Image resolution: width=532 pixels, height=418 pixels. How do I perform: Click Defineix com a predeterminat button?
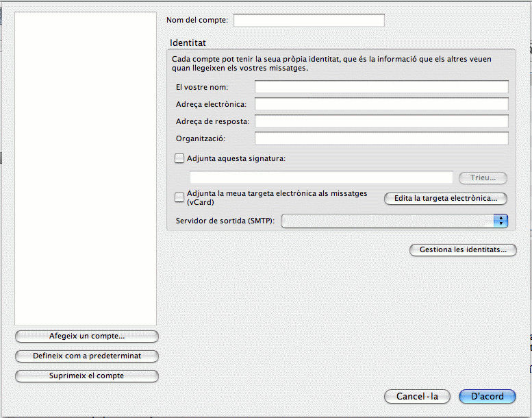point(87,356)
